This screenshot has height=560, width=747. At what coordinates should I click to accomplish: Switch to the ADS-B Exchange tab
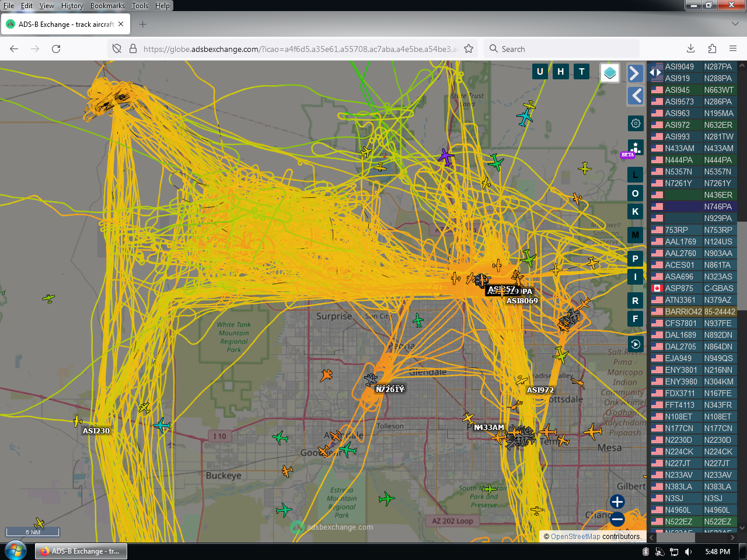click(x=65, y=24)
